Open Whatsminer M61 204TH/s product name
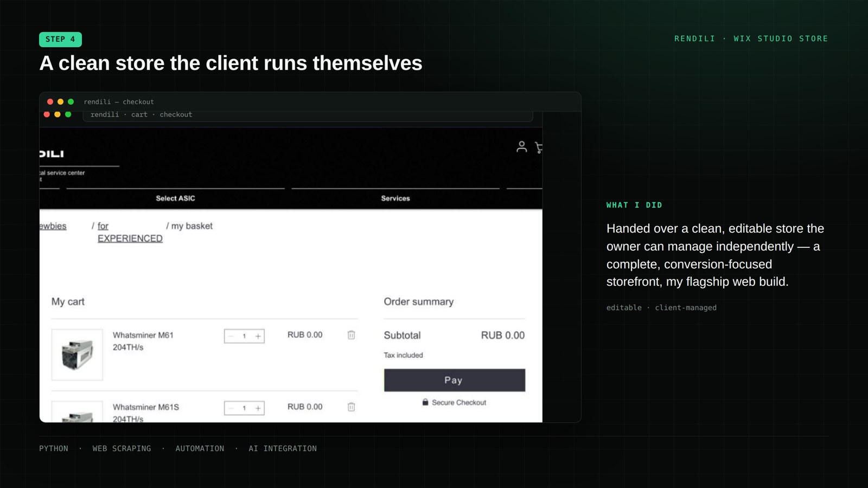 143,341
